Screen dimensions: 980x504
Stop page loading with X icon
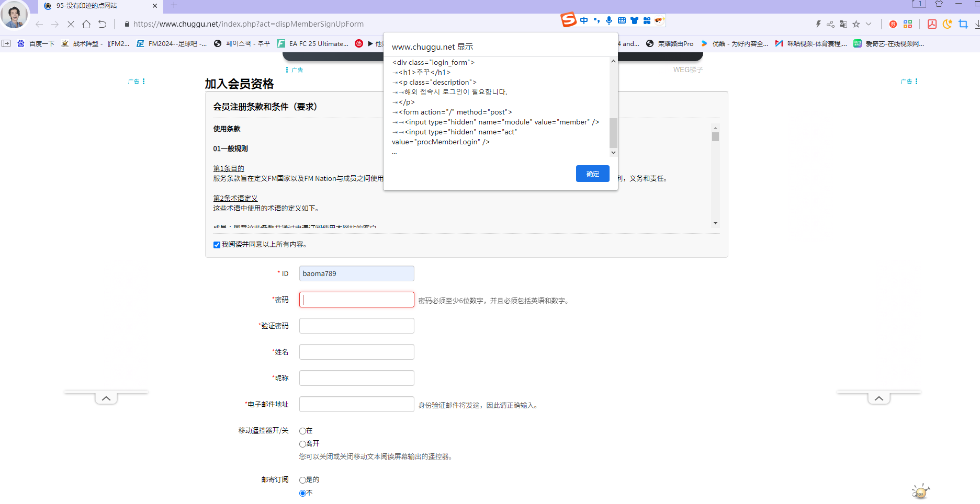click(71, 24)
